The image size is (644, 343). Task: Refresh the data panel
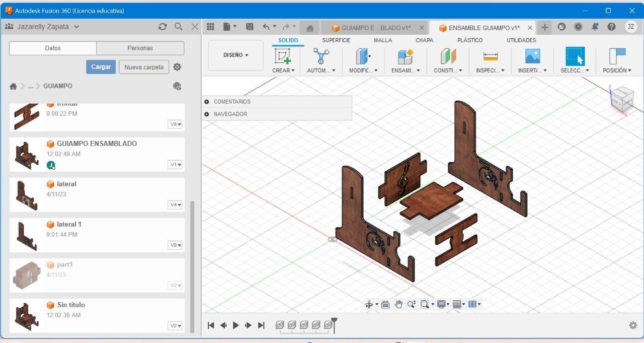163,27
